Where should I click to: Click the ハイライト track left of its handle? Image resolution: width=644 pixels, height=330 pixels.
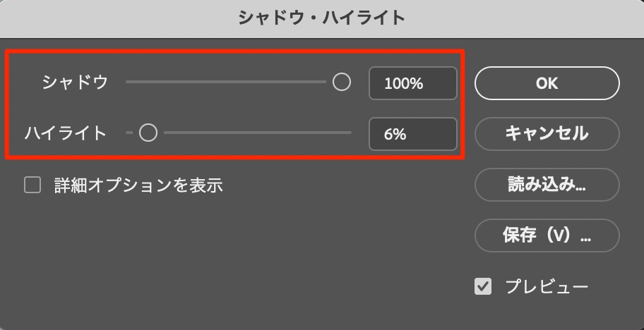point(130,133)
